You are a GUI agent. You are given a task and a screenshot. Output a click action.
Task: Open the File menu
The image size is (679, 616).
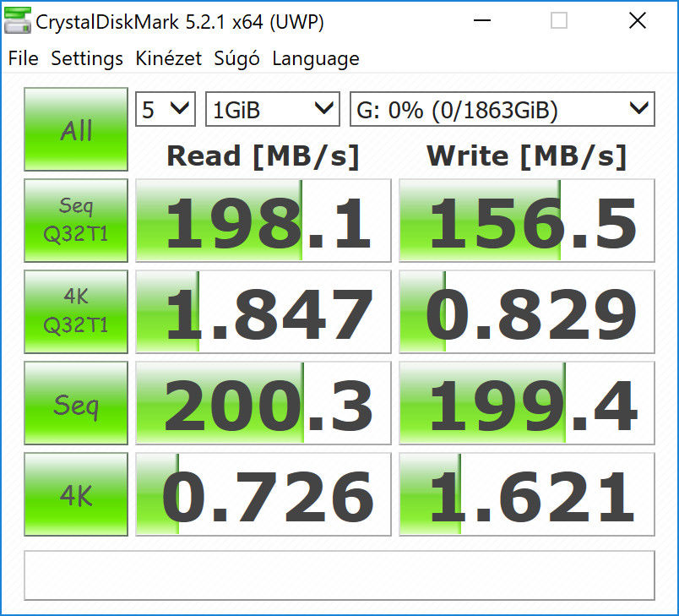tap(24, 58)
